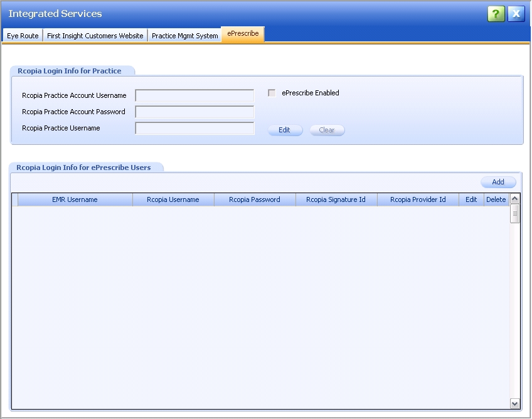Viewport: 532px width, 419px height.
Task: Click the green Help question mark icon
Action: click(x=496, y=14)
